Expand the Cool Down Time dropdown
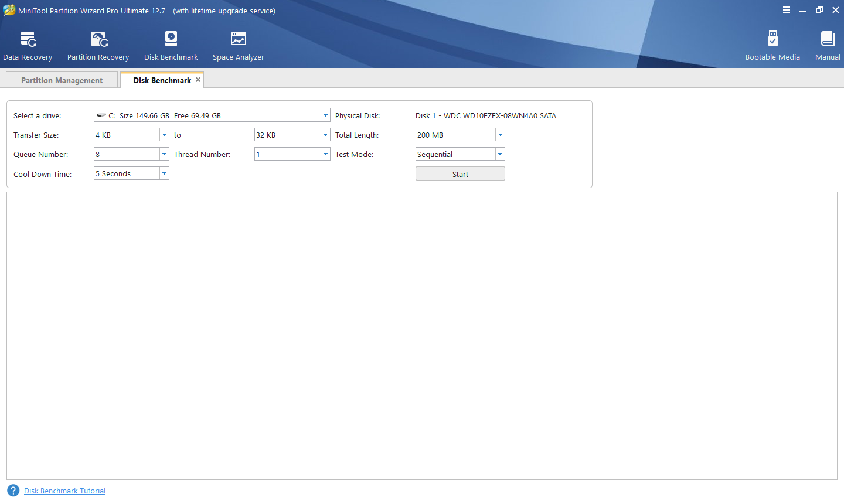Viewport: 844px width, 504px height. click(164, 173)
